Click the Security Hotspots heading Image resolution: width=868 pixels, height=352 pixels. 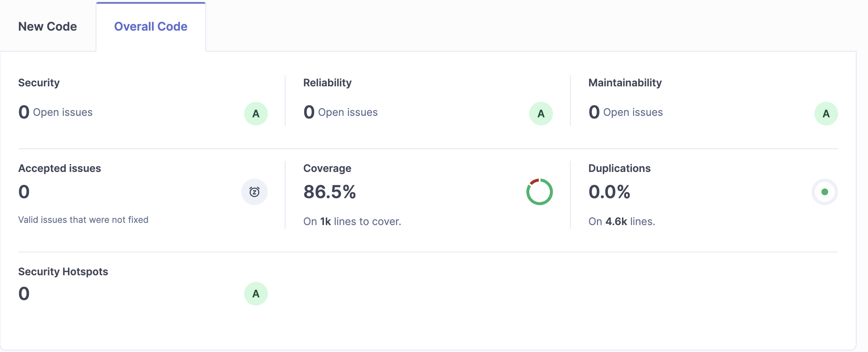(63, 272)
